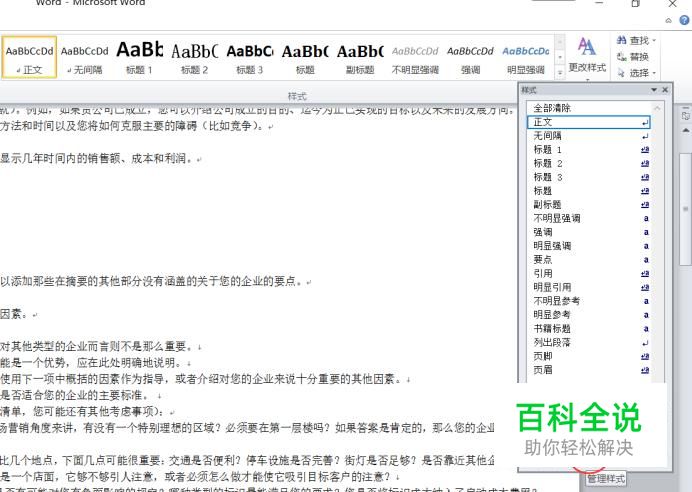Expand the styles gallery More arrow
The width and height of the screenshot is (692, 492).
pyautogui.click(x=560, y=72)
